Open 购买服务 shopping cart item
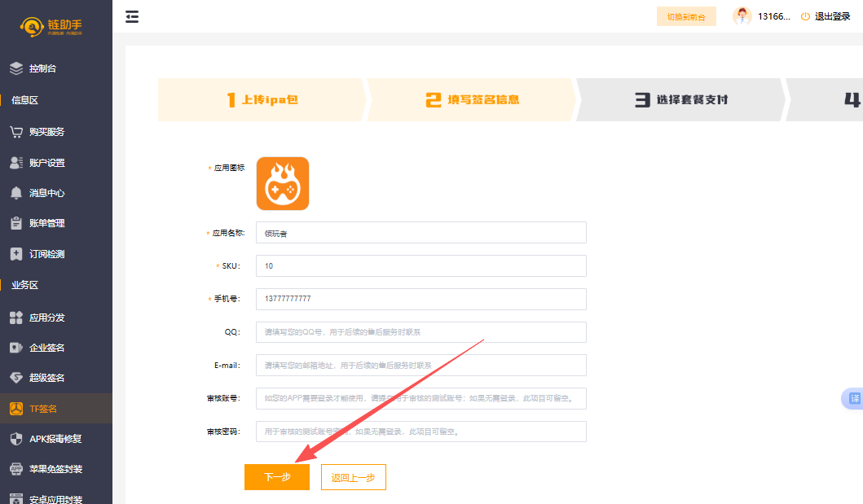863x504 pixels. [x=46, y=132]
